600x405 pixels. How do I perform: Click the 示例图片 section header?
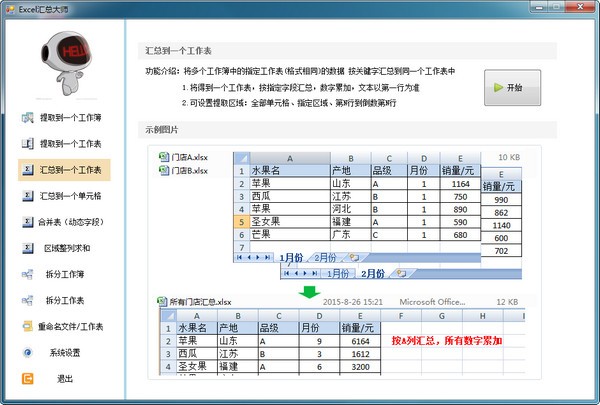click(162, 129)
